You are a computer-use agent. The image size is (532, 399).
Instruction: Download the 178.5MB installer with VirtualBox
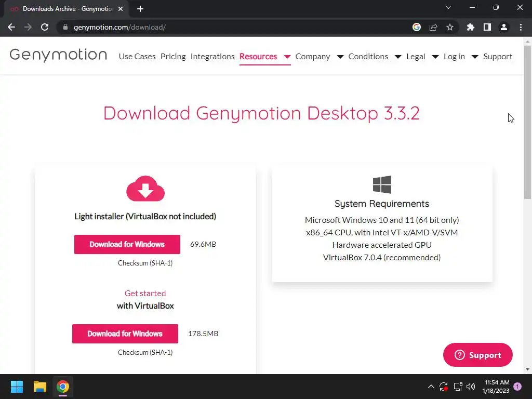pyautogui.click(x=125, y=334)
